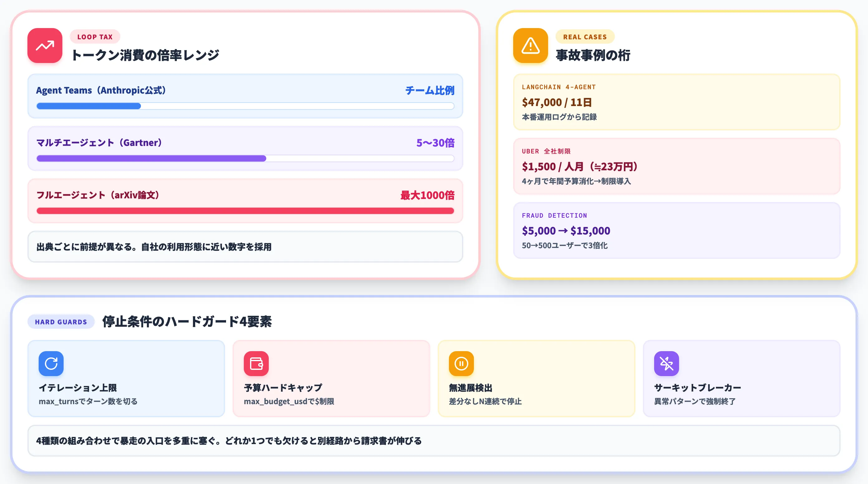The height and width of the screenshot is (484, 868).
Task: Click the label フルエージェント（arXiv論文）
Action: pyautogui.click(x=98, y=195)
